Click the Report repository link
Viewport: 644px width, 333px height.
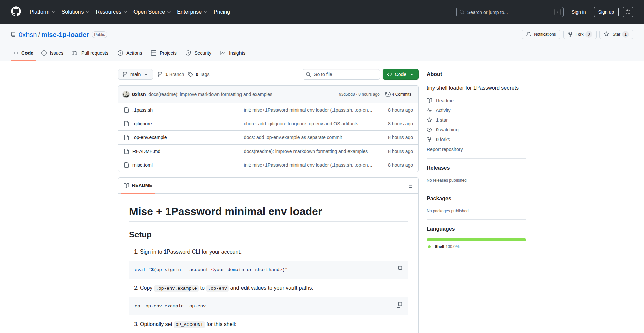tap(444, 149)
